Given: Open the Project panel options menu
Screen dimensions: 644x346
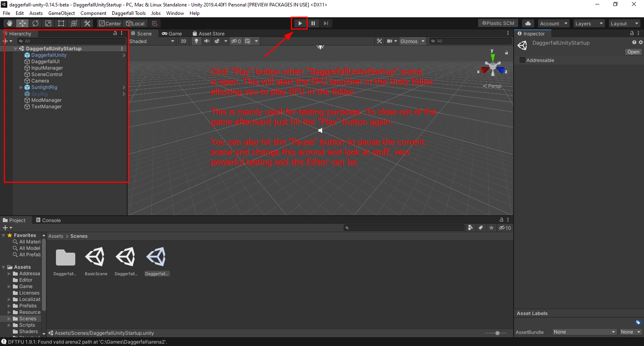Looking at the screenshot, I should [508, 220].
